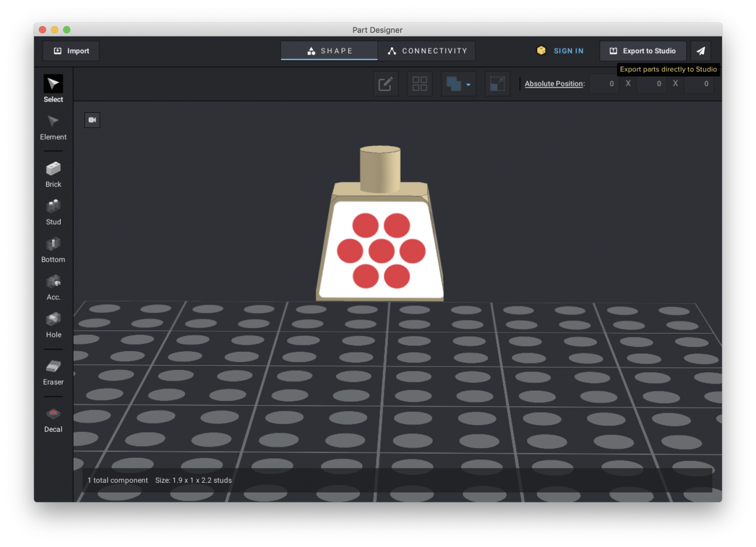Open the Acc. accessory tool
The width and height of the screenshot is (756, 547).
53,288
